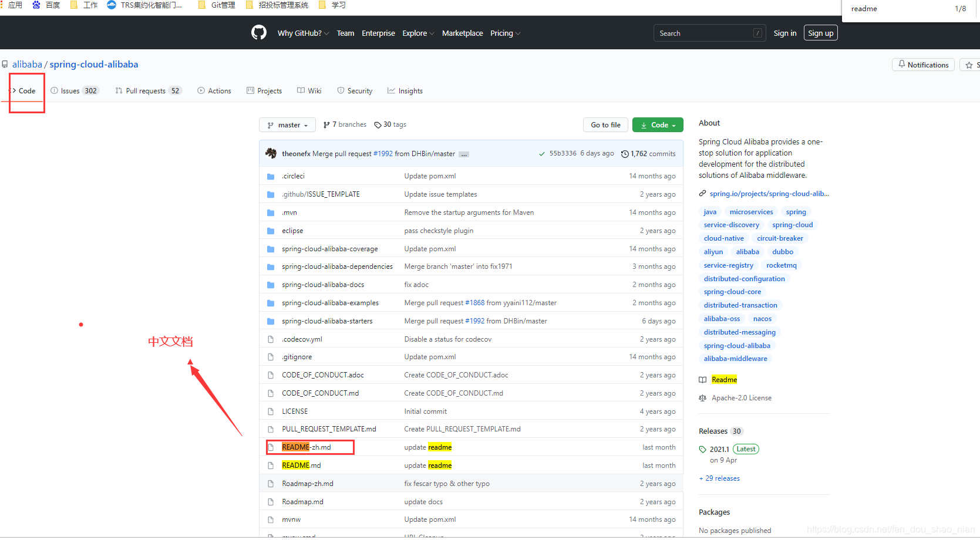Click the Notifications bell button

[923, 65]
